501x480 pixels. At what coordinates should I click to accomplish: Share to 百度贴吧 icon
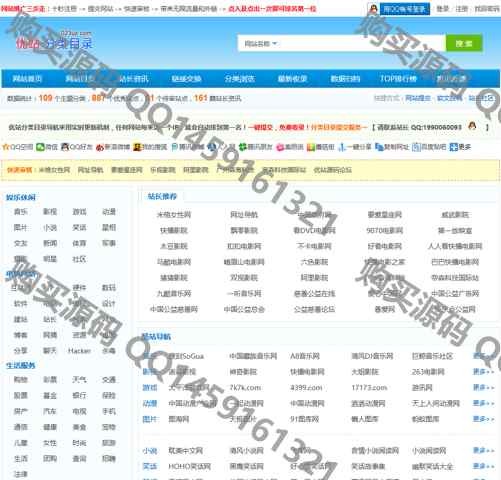pyautogui.click(x=416, y=147)
